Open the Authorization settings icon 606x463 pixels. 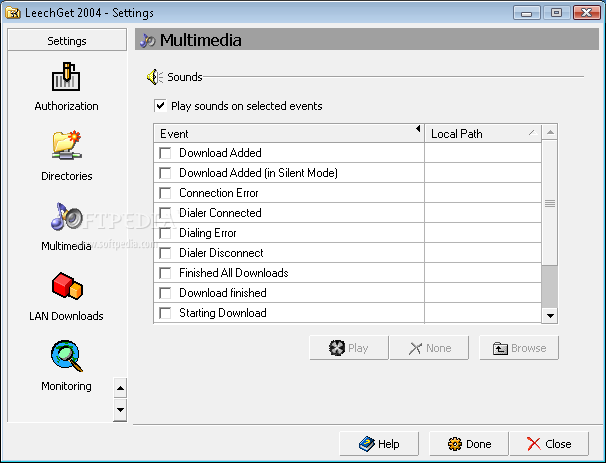[x=66, y=77]
